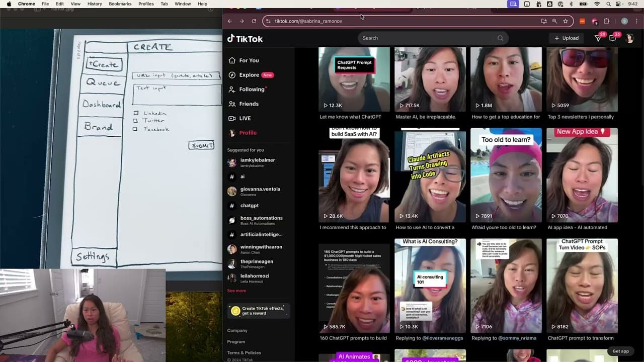Open the Bookmarks menu in menu bar

click(120, 4)
